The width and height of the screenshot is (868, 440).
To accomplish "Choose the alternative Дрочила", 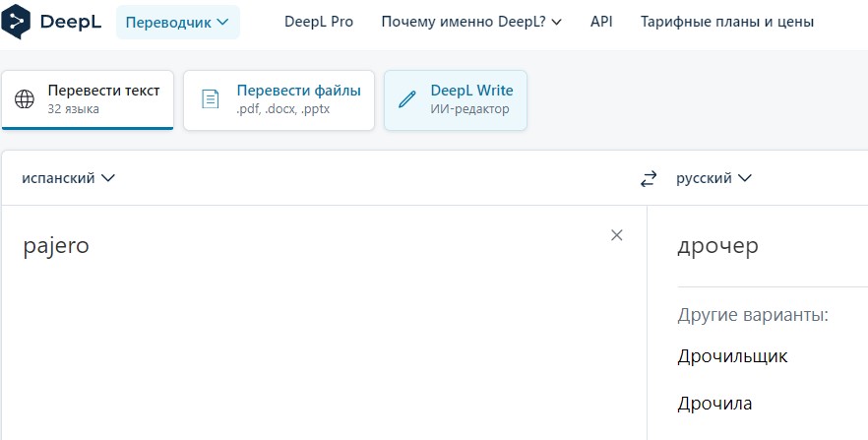I will pyautogui.click(x=714, y=404).
